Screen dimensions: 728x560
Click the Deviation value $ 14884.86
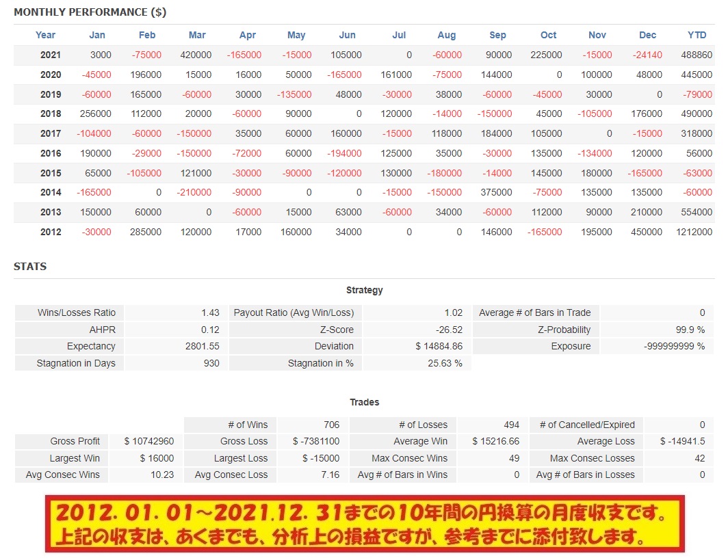(439, 347)
